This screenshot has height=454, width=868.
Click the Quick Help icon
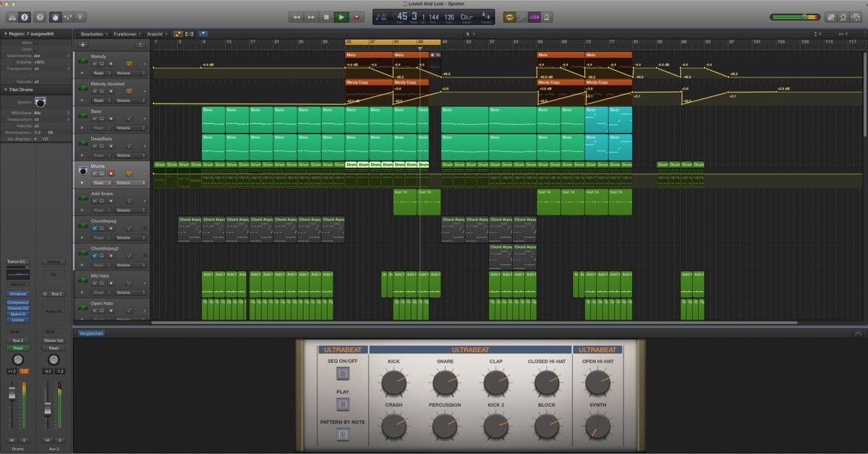tap(41, 17)
